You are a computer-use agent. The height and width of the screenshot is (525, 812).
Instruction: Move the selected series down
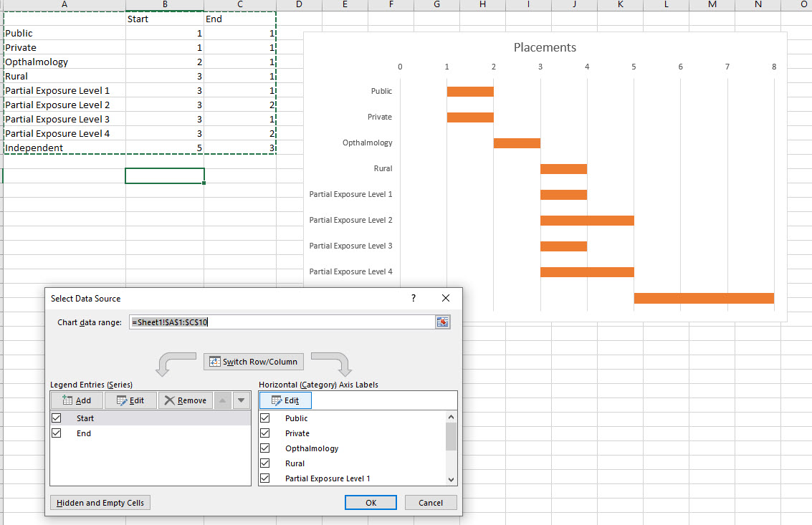(242, 400)
